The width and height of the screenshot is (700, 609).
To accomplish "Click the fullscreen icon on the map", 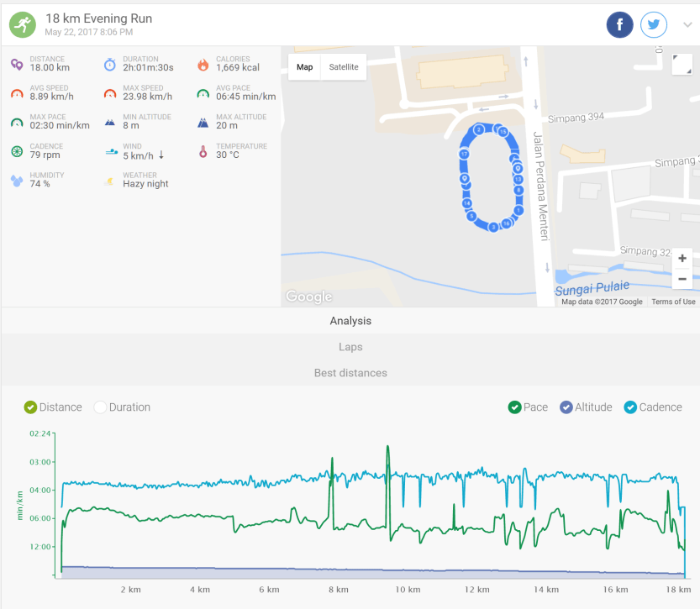I will (x=682, y=62).
